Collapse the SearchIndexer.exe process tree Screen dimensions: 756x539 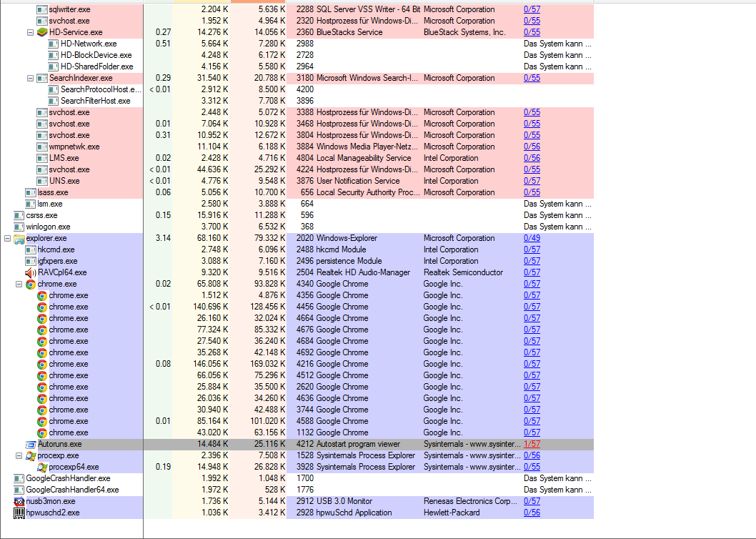coord(31,78)
